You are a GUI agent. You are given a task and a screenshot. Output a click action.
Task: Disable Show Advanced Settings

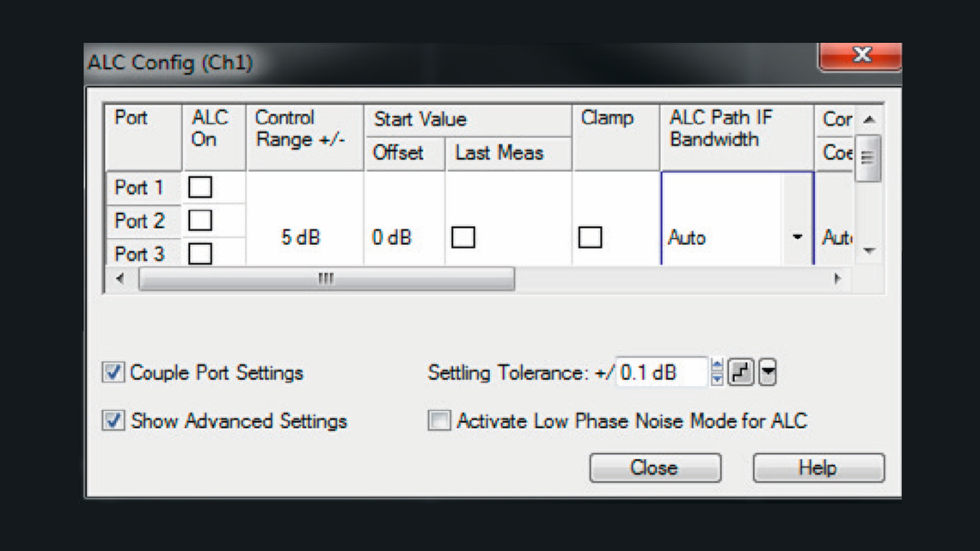(114, 421)
